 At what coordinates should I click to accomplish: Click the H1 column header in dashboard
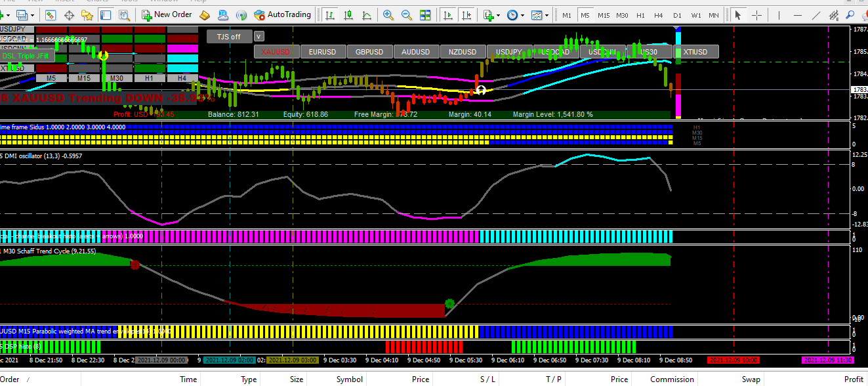149,78
